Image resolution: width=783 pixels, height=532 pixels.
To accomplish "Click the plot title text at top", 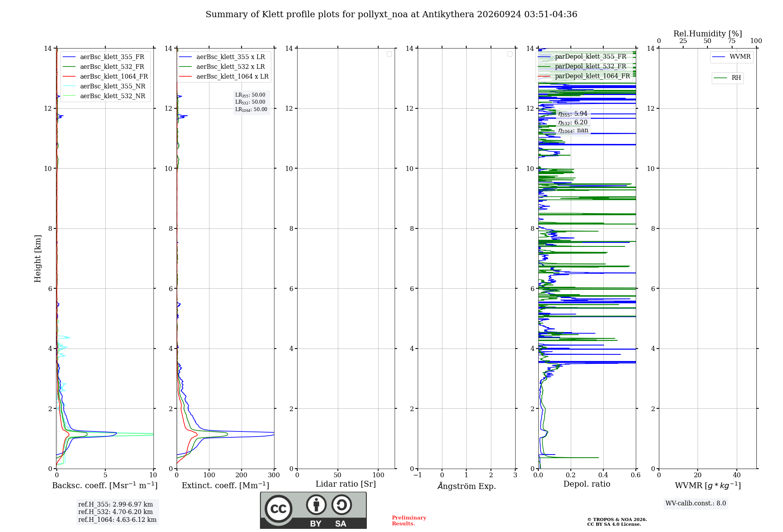I will pos(391,14).
